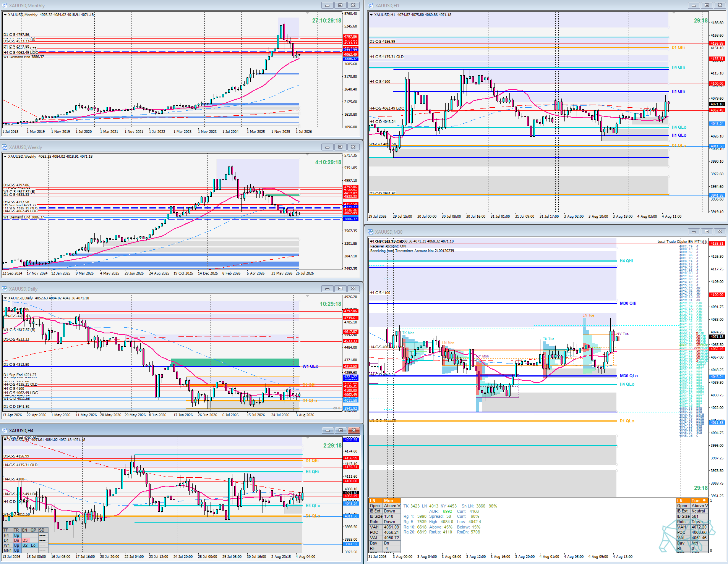Click the NY Tue session label in M30 chart
728x564 pixels.
pyautogui.click(x=623, y=334)
